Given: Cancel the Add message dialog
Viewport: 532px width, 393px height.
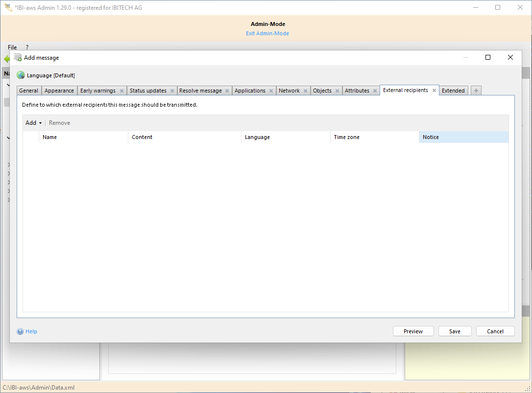Looking at the screenshot, I should pos(495,331).
